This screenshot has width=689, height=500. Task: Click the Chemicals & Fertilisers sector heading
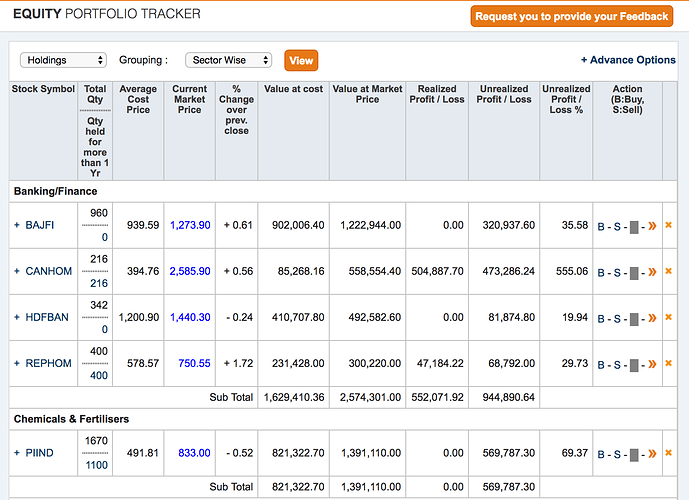click(x=71, y=419)
